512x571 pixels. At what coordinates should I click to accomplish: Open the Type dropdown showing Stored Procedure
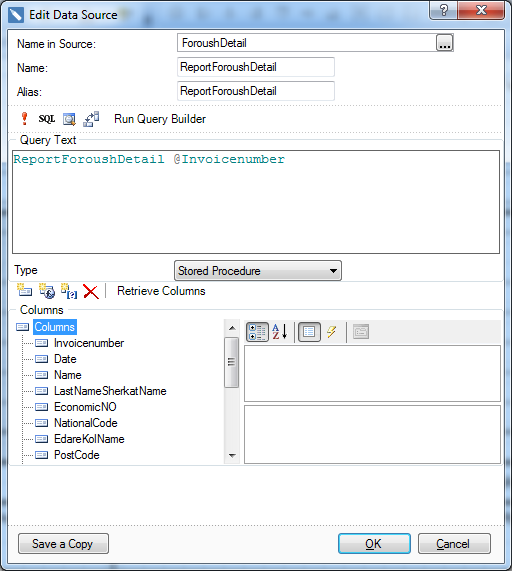point(258,271)
